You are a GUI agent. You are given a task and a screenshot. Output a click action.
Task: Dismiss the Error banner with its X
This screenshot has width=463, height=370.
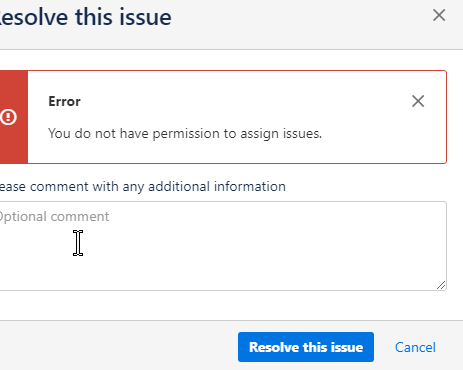pos(418,101)
